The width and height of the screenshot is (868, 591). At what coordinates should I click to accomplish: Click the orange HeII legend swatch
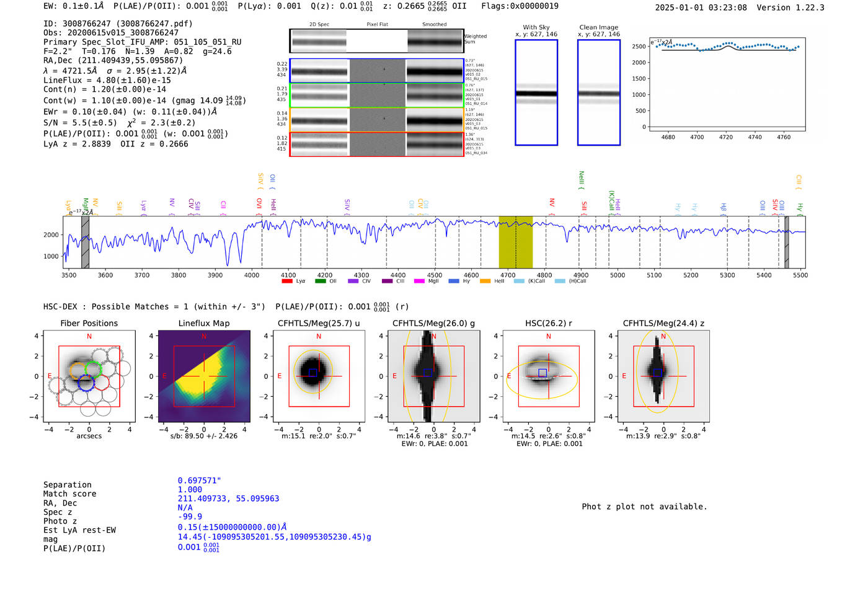[x=485, y=282]
